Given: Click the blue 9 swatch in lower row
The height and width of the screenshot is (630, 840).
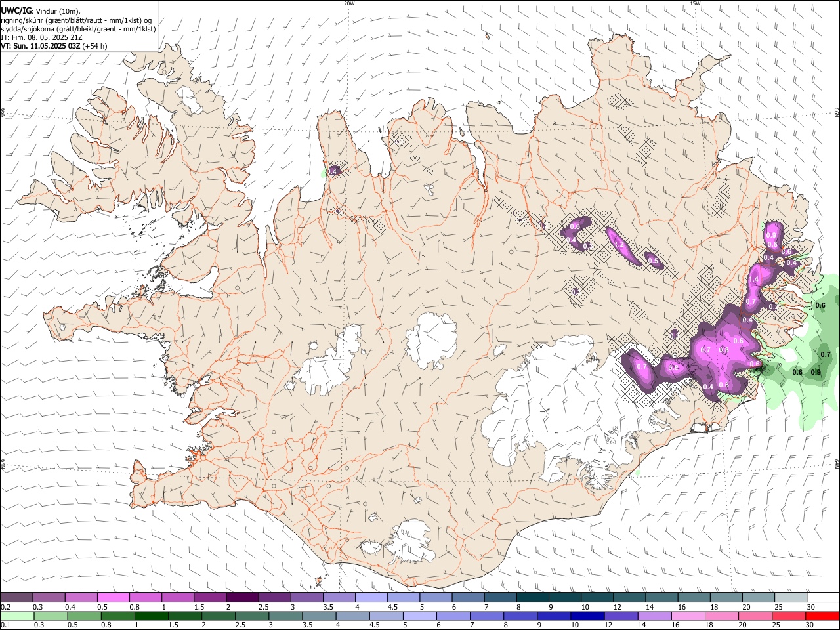Looking at the screenshot, I should point(554,616).
